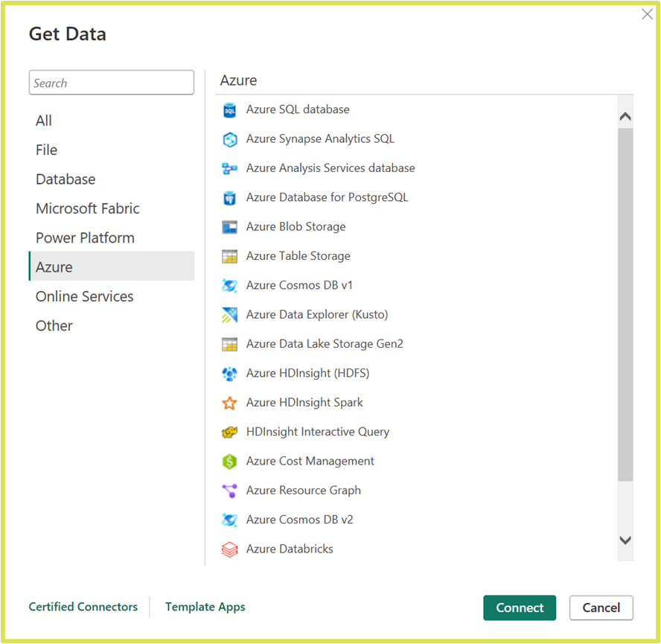The image size is (661, 644).
Task: Click the Azure Database for PostgreSQL icon
Action: [229, 198]
